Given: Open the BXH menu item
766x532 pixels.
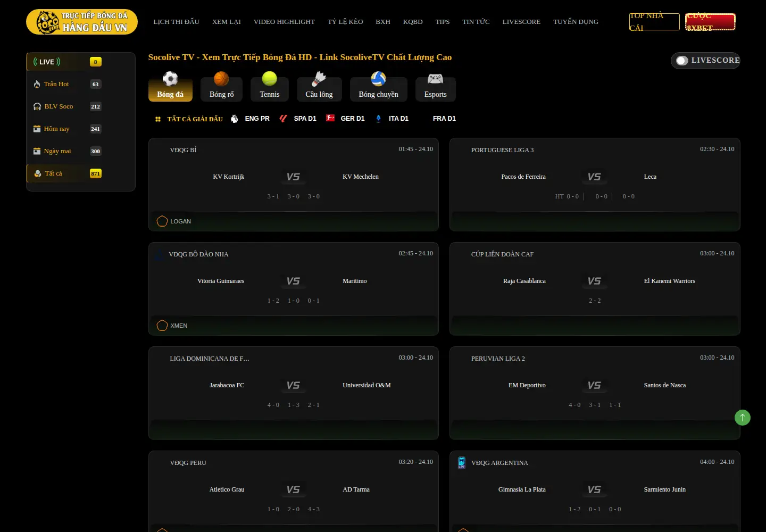Looking at the screenshot, I should (x=383, y=22).
